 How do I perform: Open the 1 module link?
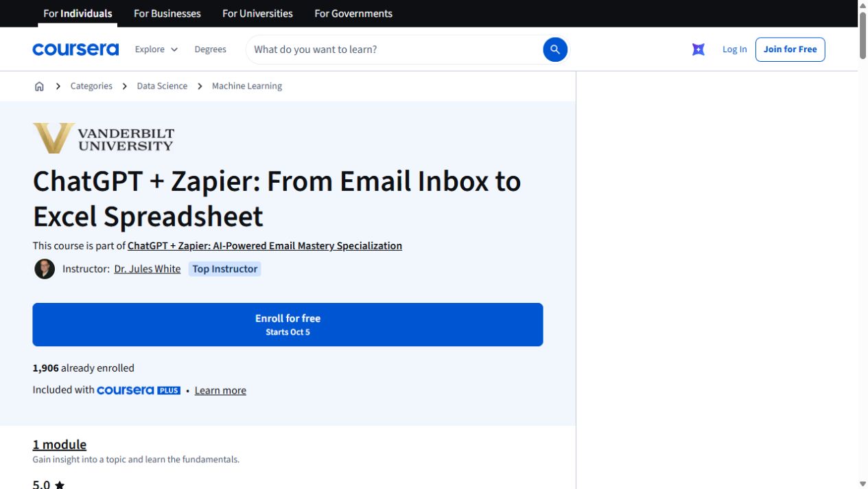(x=60, y=444)
